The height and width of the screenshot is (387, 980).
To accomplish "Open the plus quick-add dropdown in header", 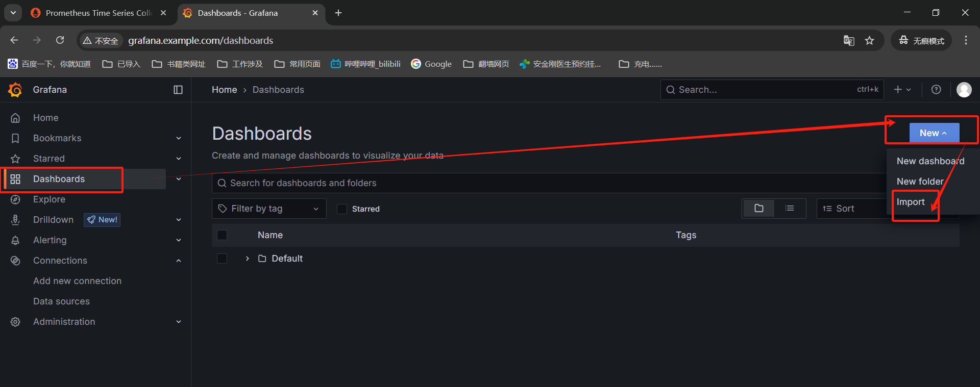I will (x=902, y=90).
